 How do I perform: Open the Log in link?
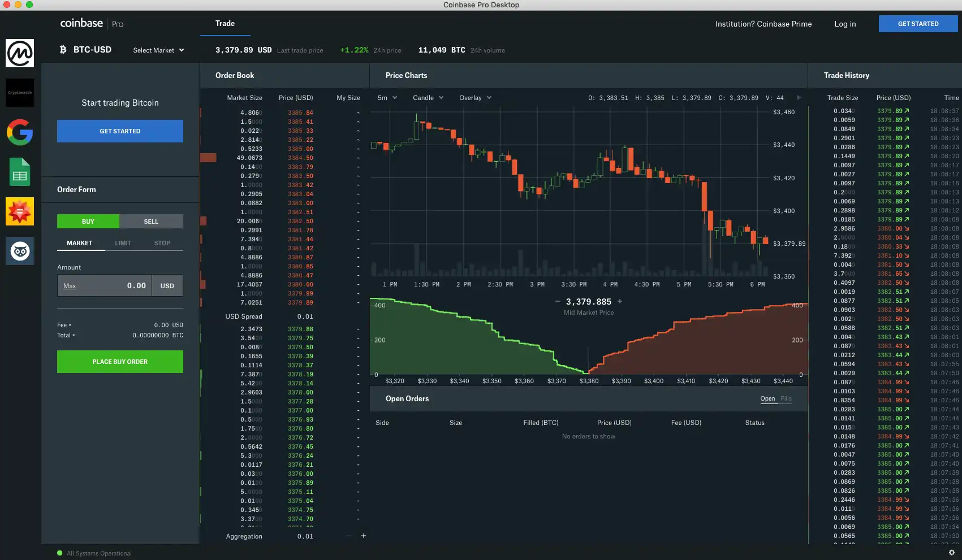(x=845, y=24)
